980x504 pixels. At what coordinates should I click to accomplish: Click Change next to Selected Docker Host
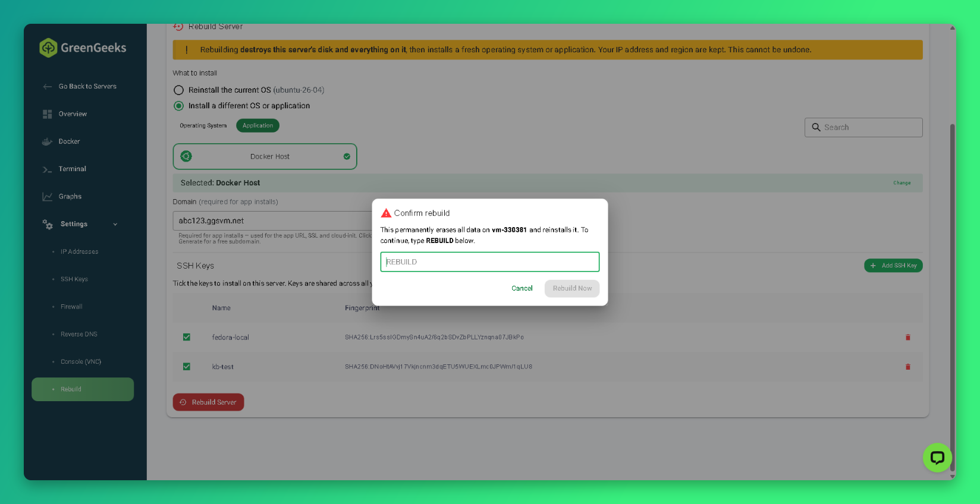click(x=902, y=183)
